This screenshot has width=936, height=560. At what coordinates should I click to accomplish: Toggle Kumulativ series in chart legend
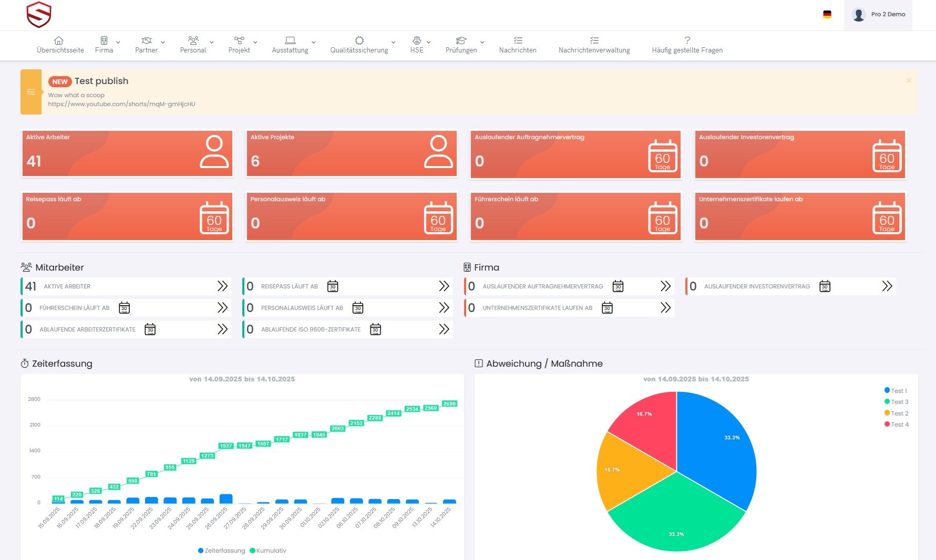pyautogui.click(x=268, y=551)
